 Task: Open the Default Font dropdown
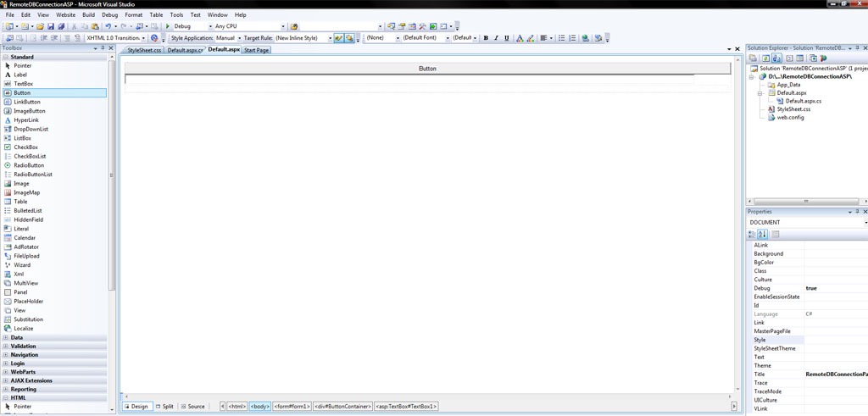coord(448,38)
